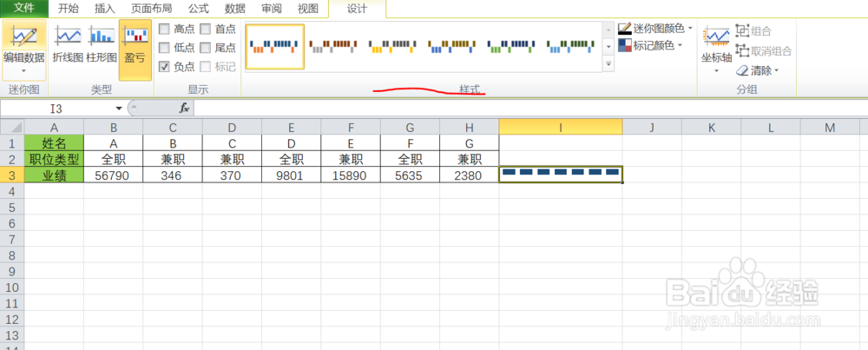The width and height of the screenshot is (868, 350).
Task: Click the 清除 eraser icon
Action: click(x=742, y=70)
